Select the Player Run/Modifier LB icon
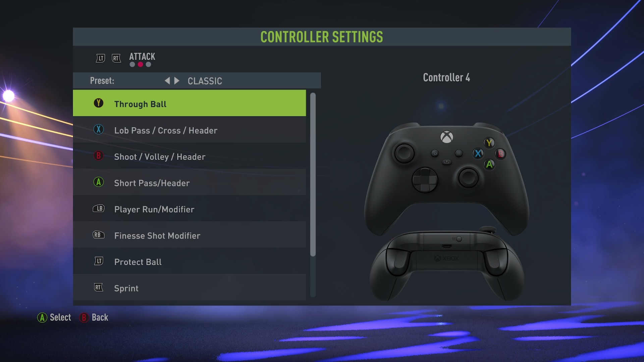 tap(98, 209)
